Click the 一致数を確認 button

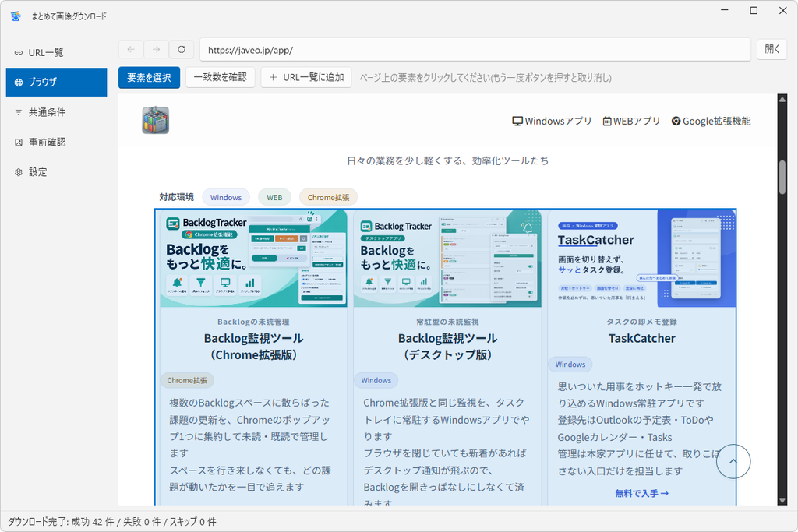[221, 77]
